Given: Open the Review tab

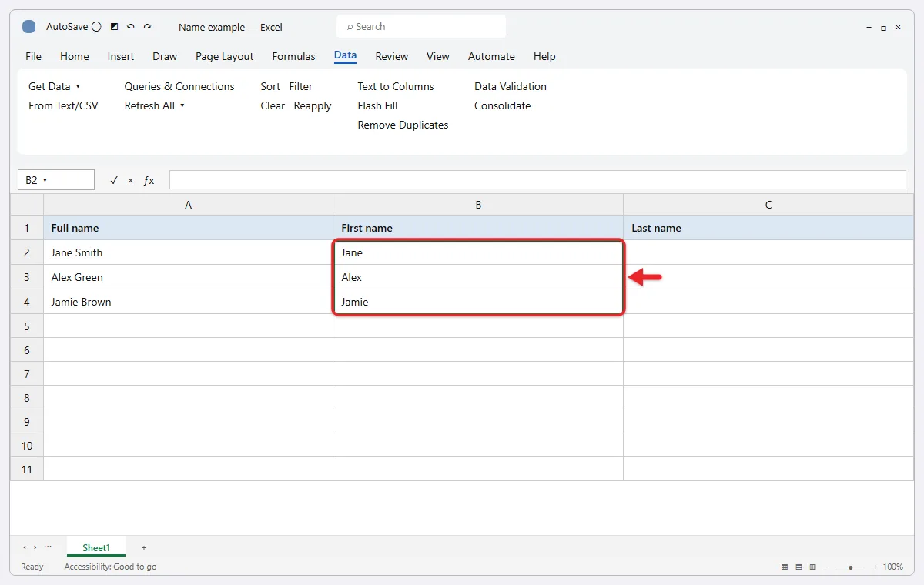Looking at the screenshot, I should click(x=392, y=56).
